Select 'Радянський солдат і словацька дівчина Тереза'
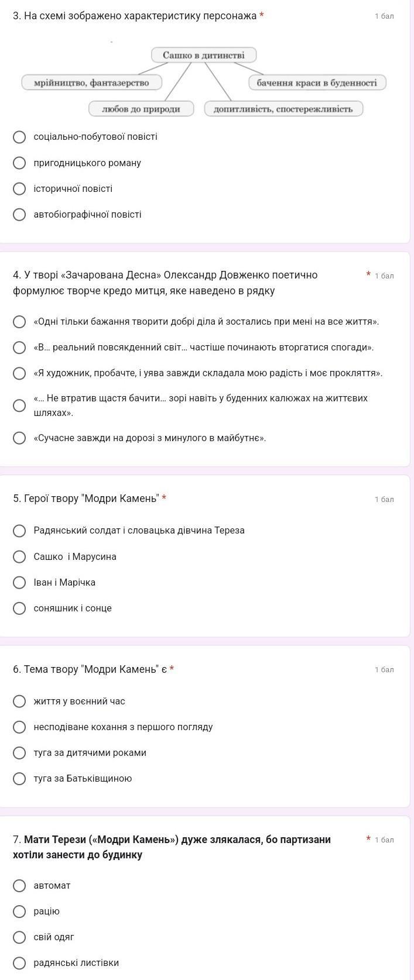 [x=19, y=531]
